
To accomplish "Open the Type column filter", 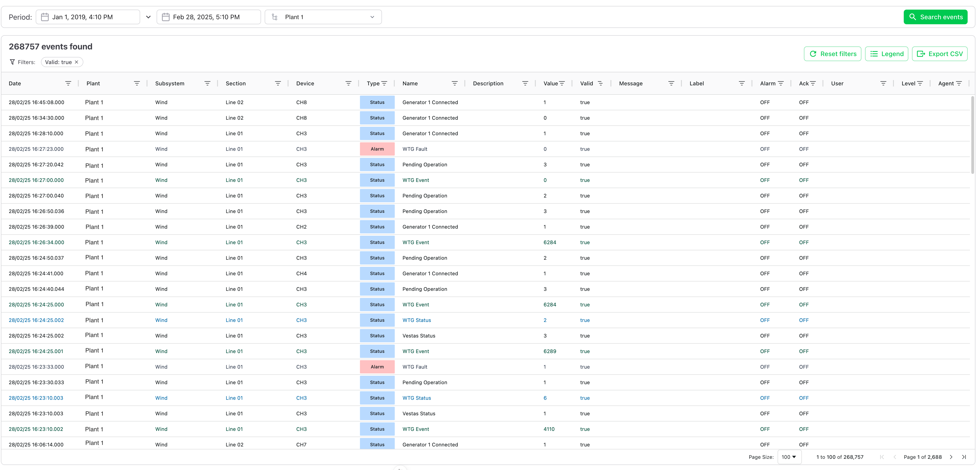I will tap(384, 83).
